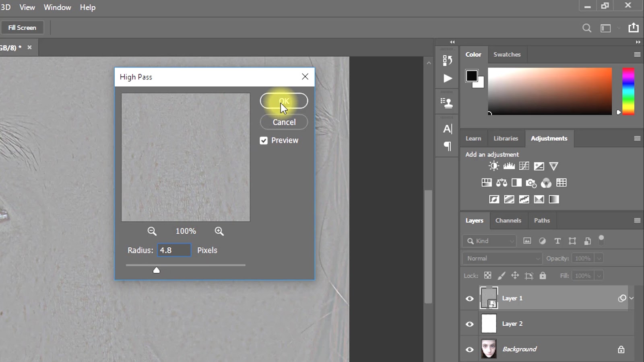Toggle the layer filtering on/off switch

pyautogui.click(x=601, y=240)
